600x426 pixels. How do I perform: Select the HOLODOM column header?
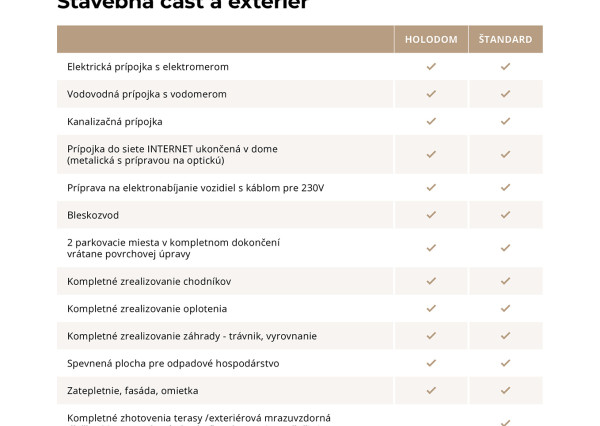click(x=431, y=40)
